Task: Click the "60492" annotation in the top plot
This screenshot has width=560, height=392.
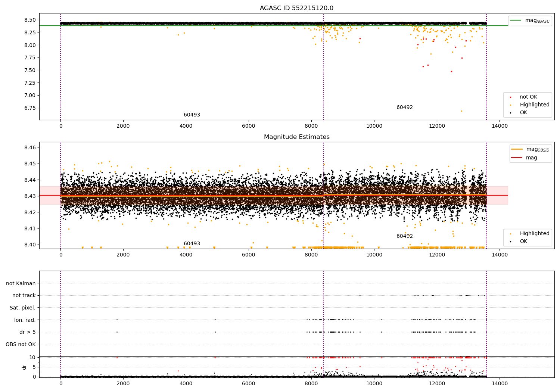Action: coord(405,108)
